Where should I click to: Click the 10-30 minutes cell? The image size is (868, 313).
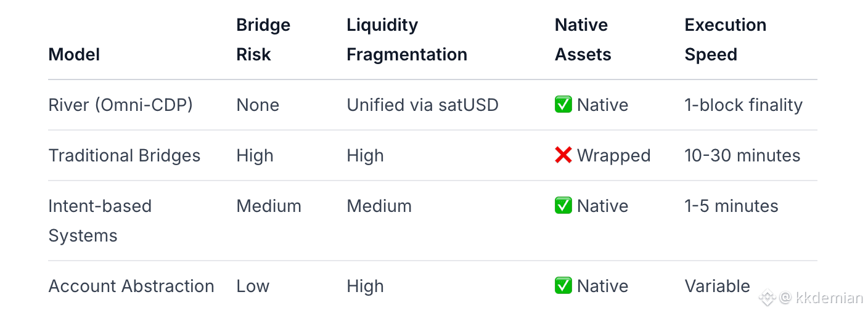(x=742, y=155)
